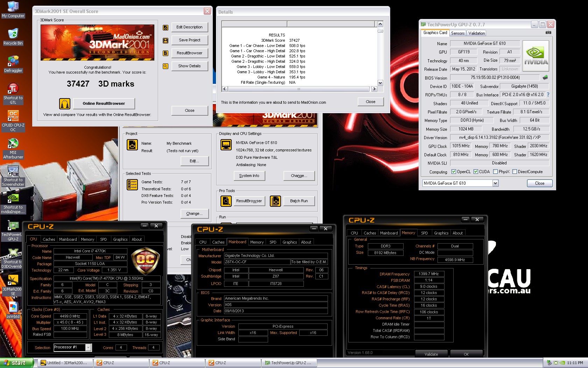
Task: Click the BIOS save icon in GPU-Z
Action: coord(545,77)
